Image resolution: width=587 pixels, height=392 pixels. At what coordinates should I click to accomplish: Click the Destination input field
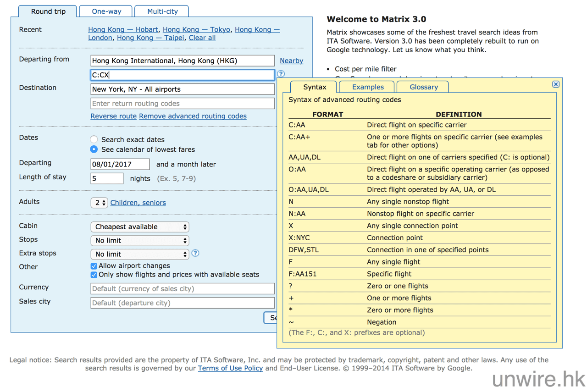(183, 89)
